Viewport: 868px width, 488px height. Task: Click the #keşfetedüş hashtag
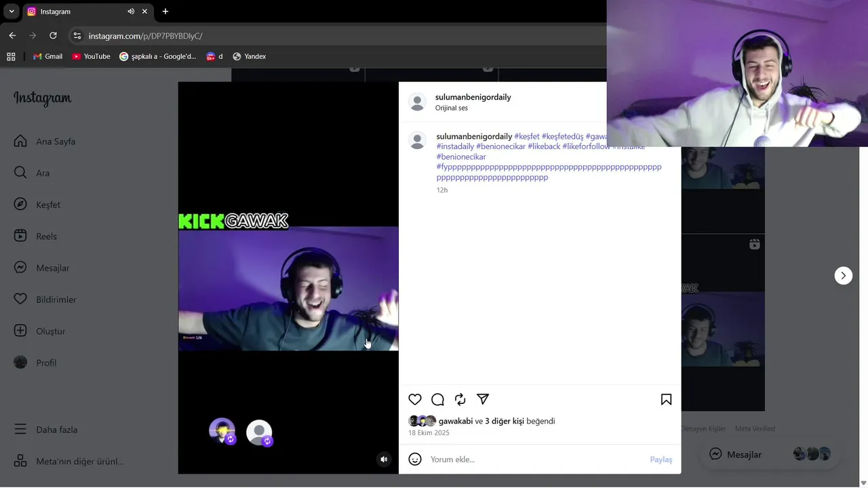click(562, 136)
